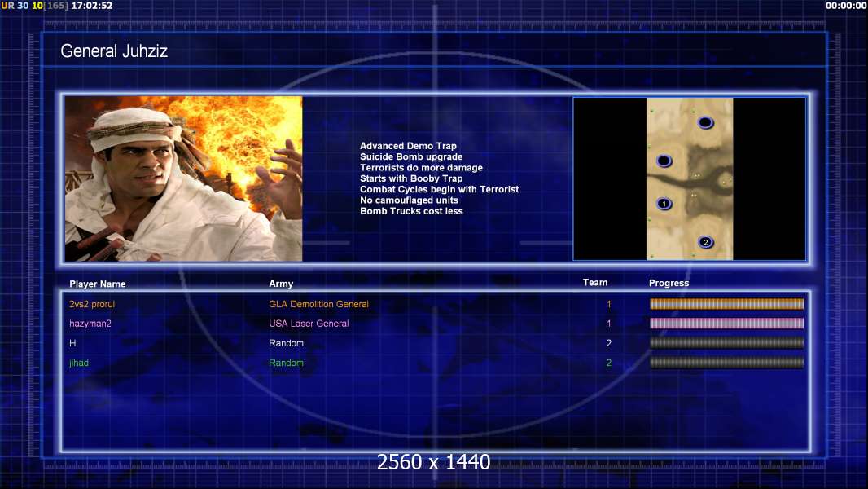The image size is (868, 489).
Task: Click 'Random' army for player H
Action: [x=286, y=343]
